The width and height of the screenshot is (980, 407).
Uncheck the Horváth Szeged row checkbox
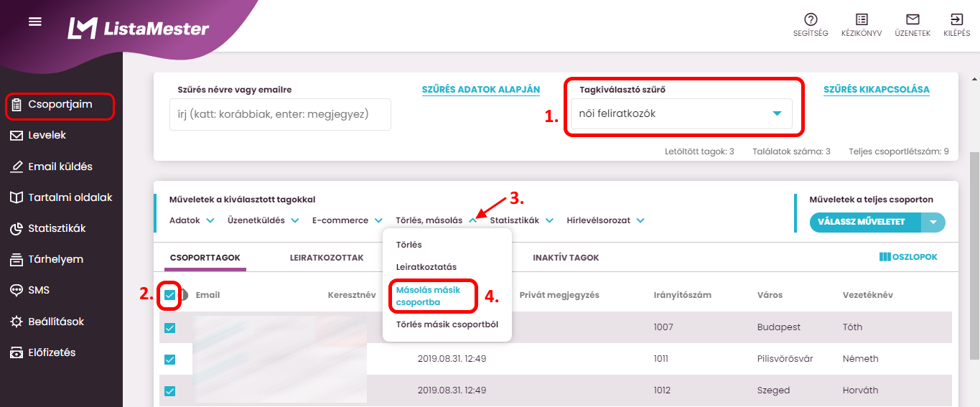pos(169,391)
